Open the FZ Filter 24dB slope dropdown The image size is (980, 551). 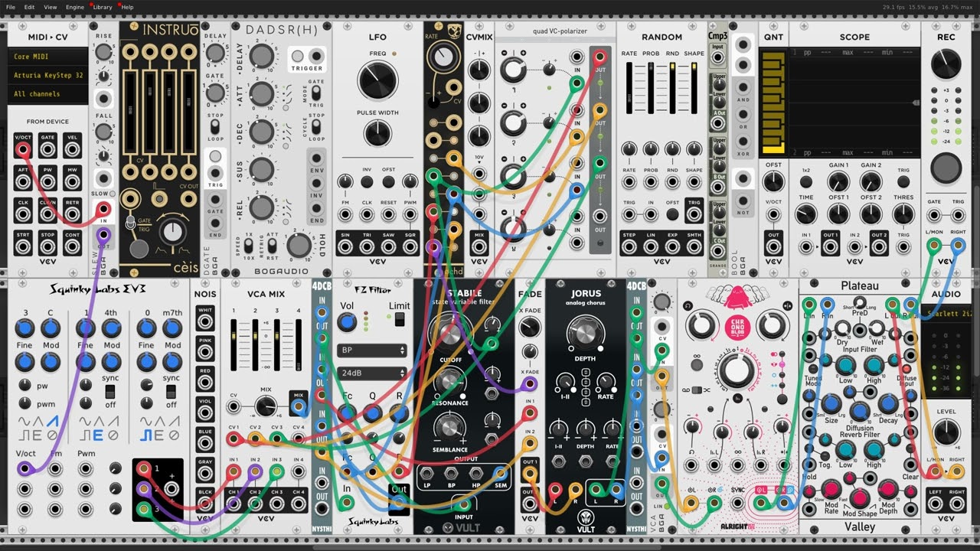point(371,373)
